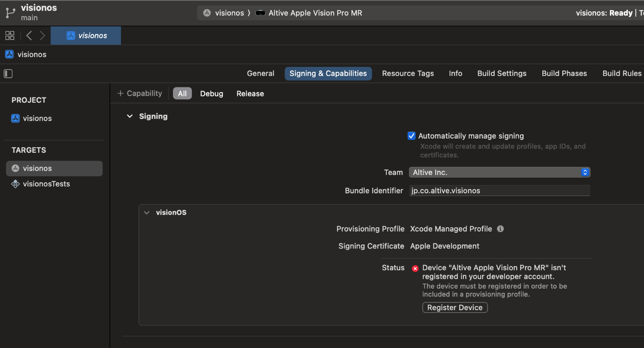Click the Register Device button
Screen dimensions: 644x348
pos(455,307)
